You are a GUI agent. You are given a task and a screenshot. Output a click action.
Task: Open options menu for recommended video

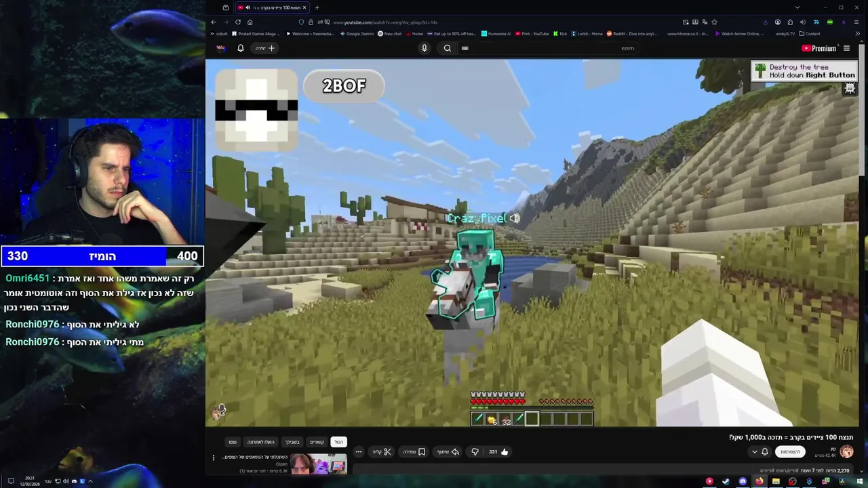pyautogui.click(x=214, y=457)
